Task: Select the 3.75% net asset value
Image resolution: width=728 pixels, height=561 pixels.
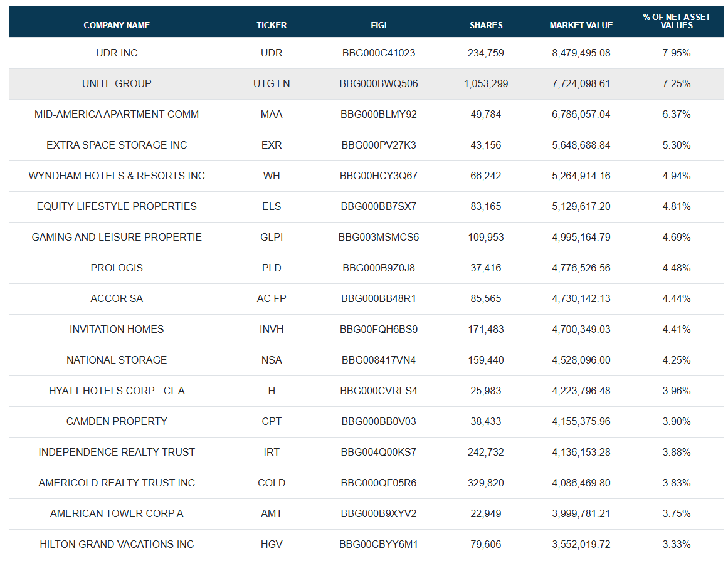Action: 677,513
